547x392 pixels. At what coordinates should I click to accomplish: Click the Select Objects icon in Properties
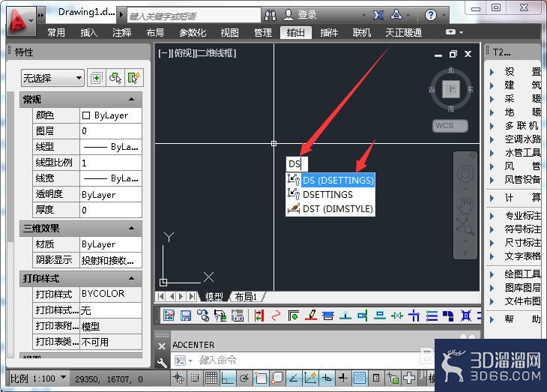115,78
